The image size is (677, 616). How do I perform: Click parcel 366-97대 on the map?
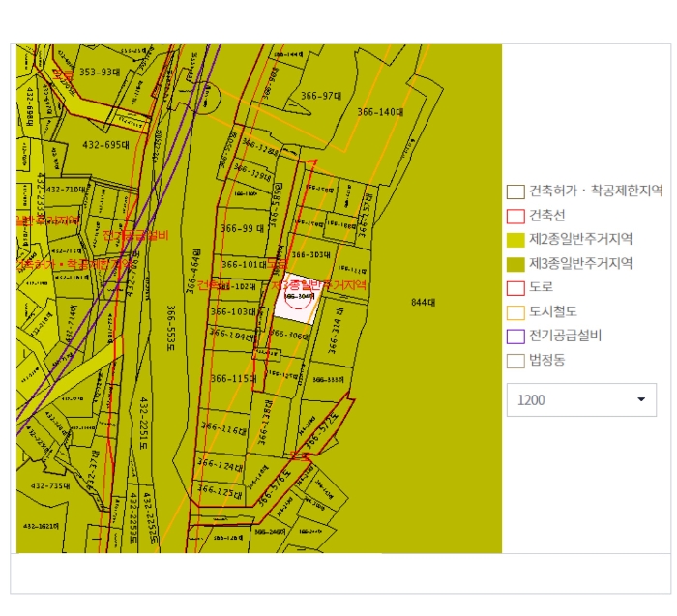coord(321,96)
